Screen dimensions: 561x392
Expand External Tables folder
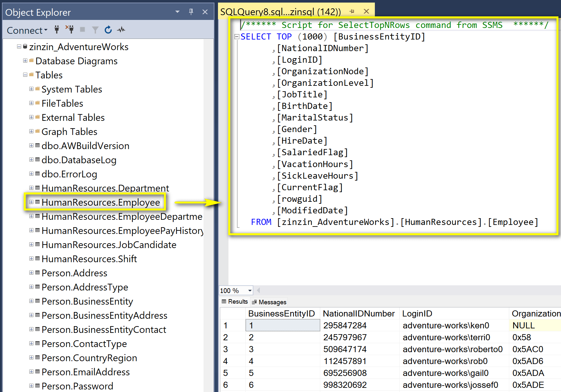pos(31,117)
